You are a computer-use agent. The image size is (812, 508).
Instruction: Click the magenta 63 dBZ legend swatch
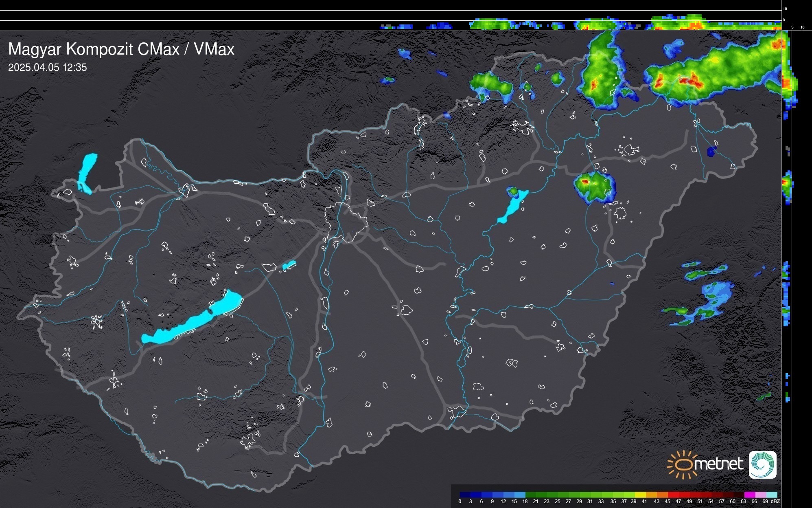[749, 495]
